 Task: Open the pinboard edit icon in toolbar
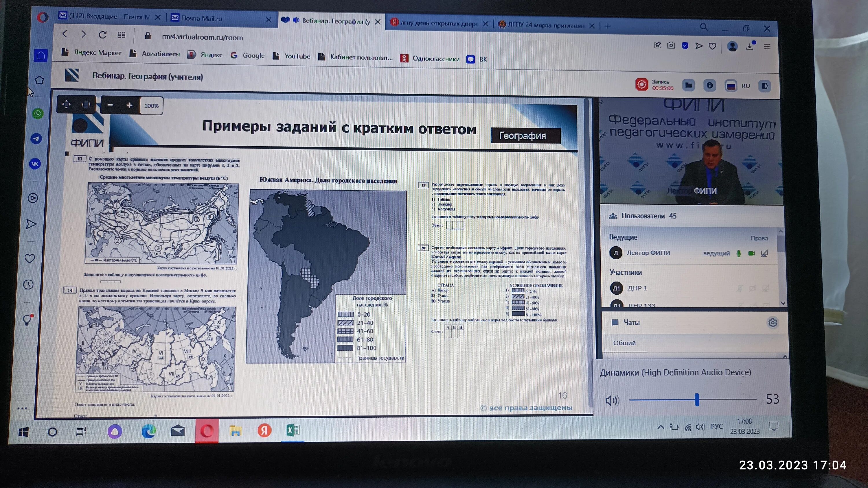pos(657,45)
